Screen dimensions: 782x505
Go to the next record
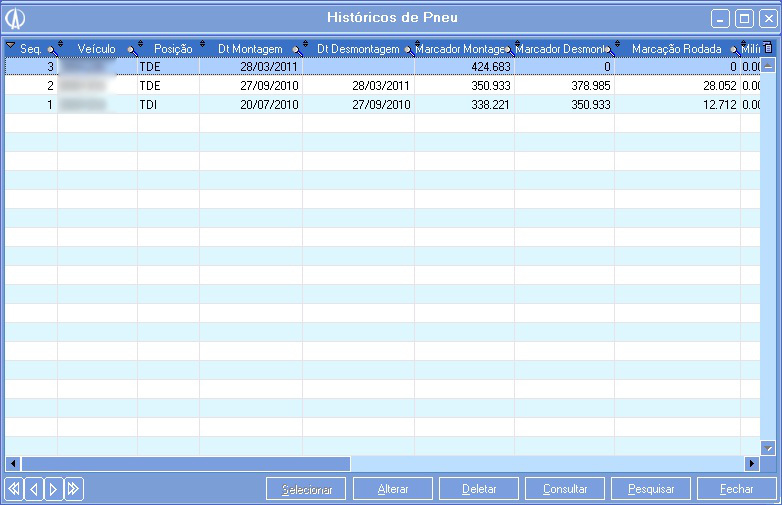53,489
